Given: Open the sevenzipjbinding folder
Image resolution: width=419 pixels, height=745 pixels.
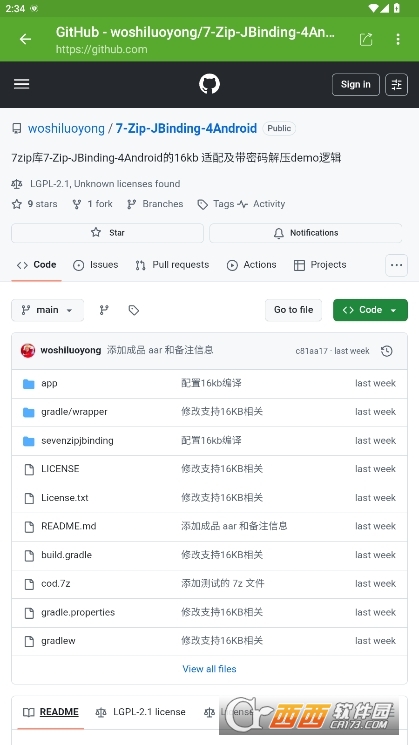Looking at the screenshot, I should tap(77, 441).
